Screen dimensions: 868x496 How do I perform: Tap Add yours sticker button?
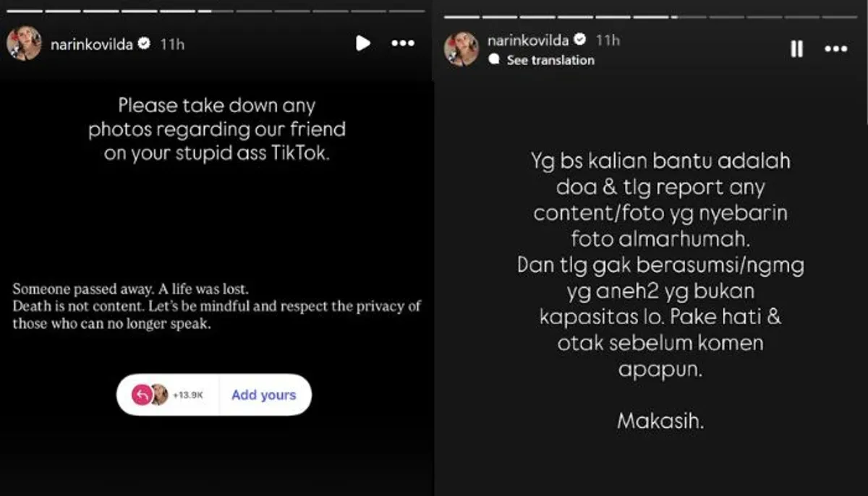pyautogui.click(x=264, y=395)
